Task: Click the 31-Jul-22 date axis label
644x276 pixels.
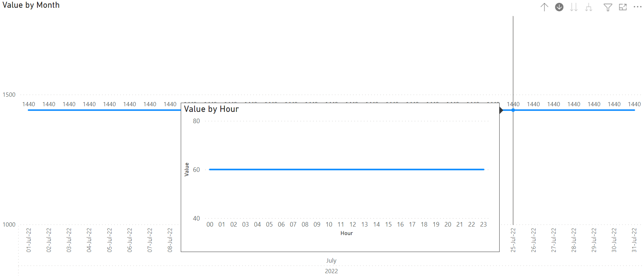Action: tap(634, 240)
